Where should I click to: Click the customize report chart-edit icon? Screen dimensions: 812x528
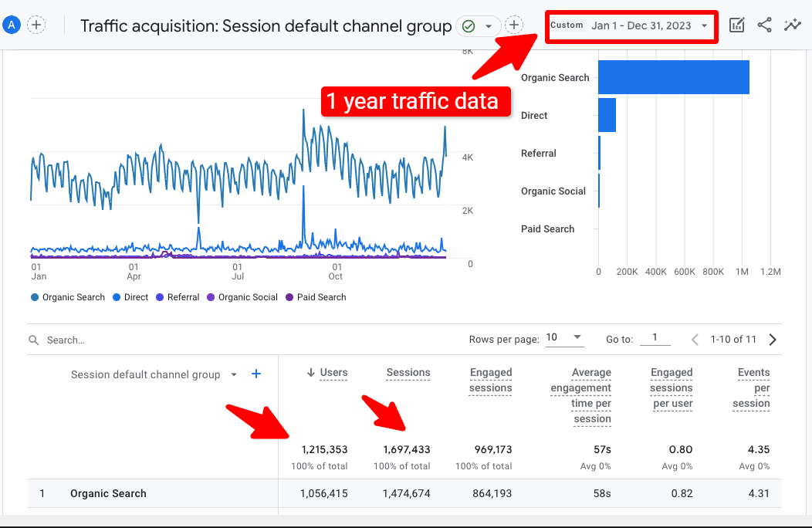click(737, 25)
